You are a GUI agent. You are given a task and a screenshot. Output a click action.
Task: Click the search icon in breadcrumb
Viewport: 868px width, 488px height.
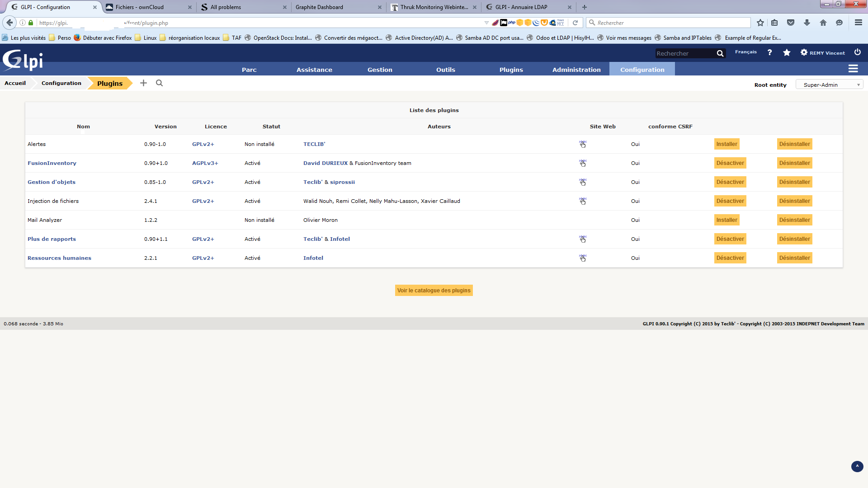point(159,83)
